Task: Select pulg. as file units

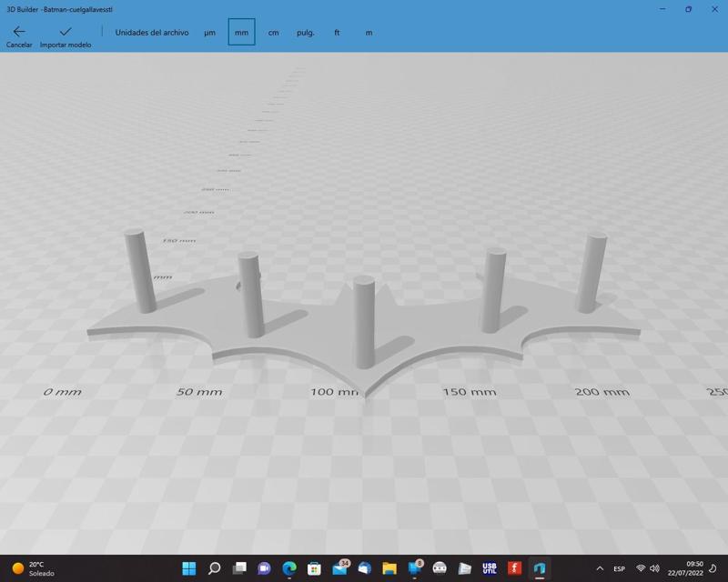Action: coord(306,33)
